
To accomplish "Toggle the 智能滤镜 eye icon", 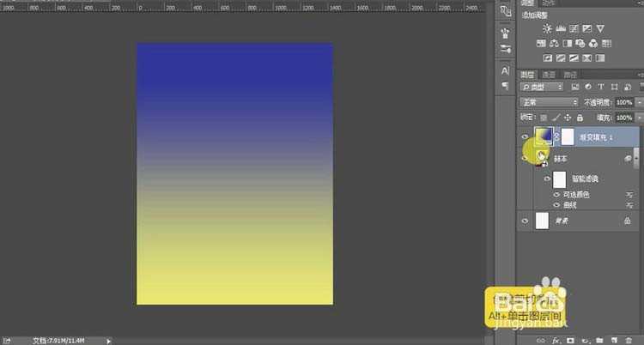I will point(547,179).
